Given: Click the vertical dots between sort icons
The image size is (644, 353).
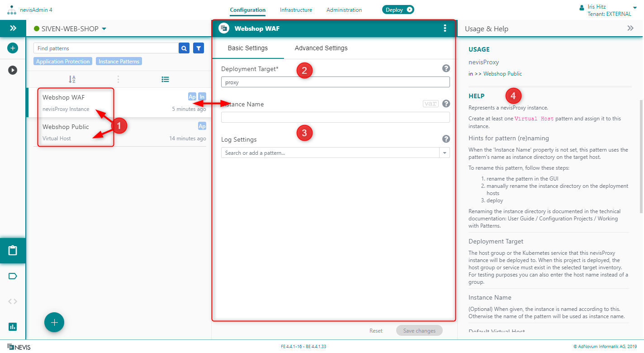Looking at the screenshot, I should point(118,79).
